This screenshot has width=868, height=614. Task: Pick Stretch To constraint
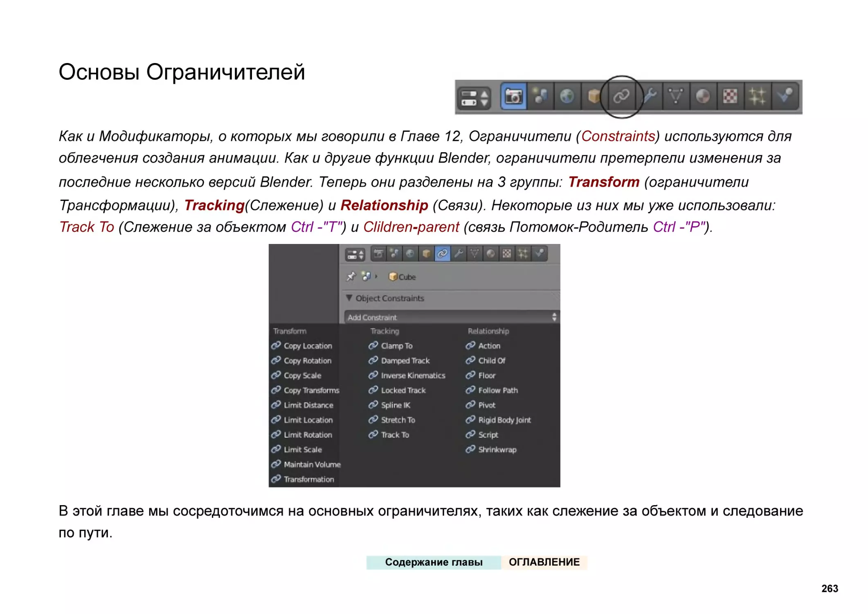click(x=392, y=420)
